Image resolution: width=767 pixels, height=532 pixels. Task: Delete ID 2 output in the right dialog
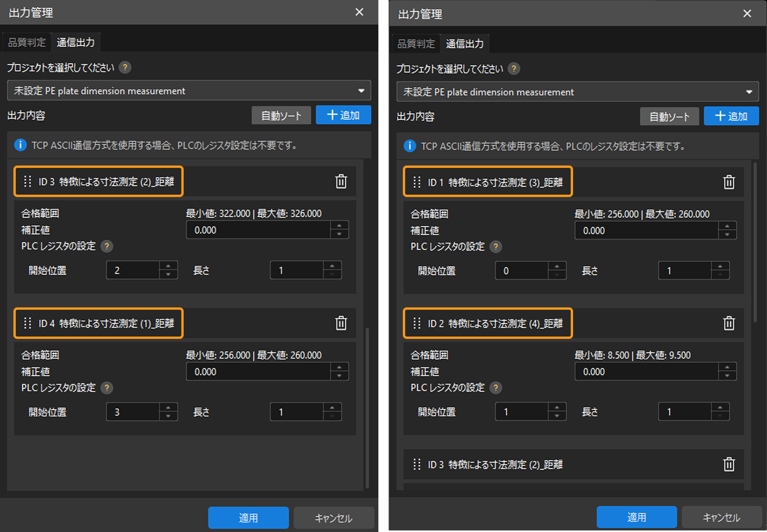tap(729, 324)
